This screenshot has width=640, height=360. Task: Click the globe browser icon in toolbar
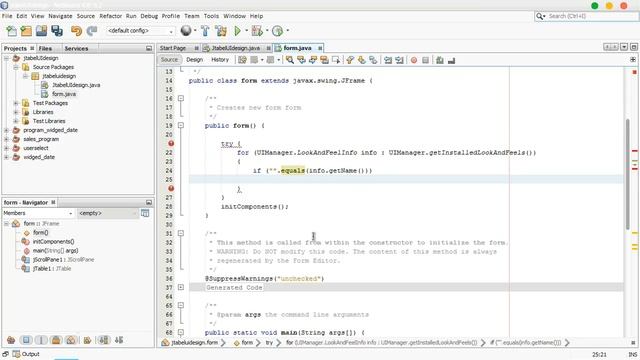186,31
